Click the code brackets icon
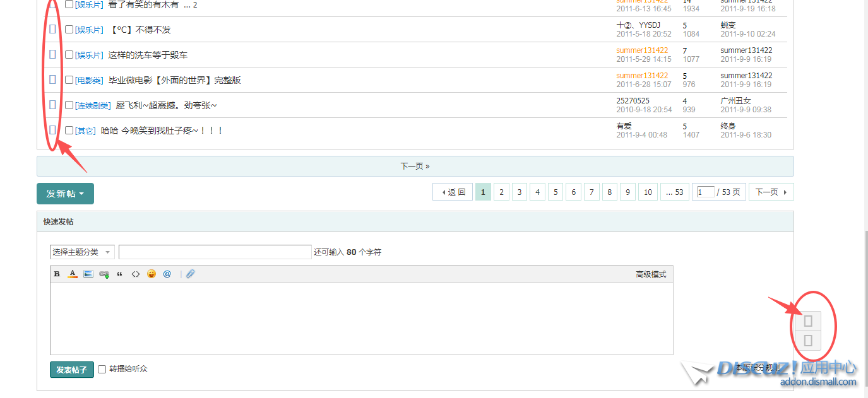 coord(136,274)
